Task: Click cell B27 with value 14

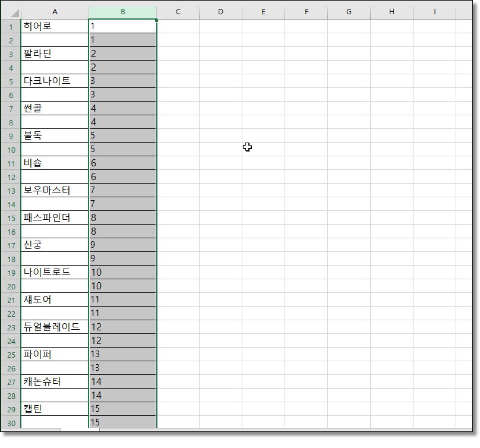Action: click(123, 381)
